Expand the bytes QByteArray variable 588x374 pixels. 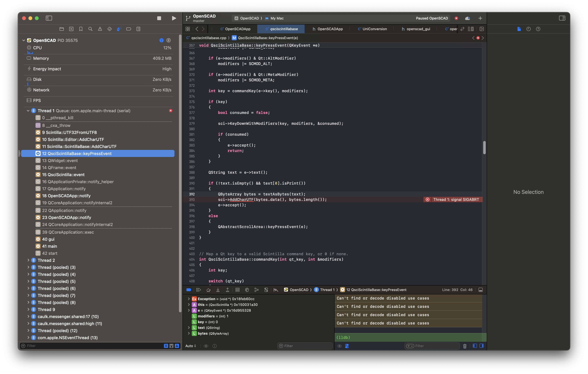[189, 333]
